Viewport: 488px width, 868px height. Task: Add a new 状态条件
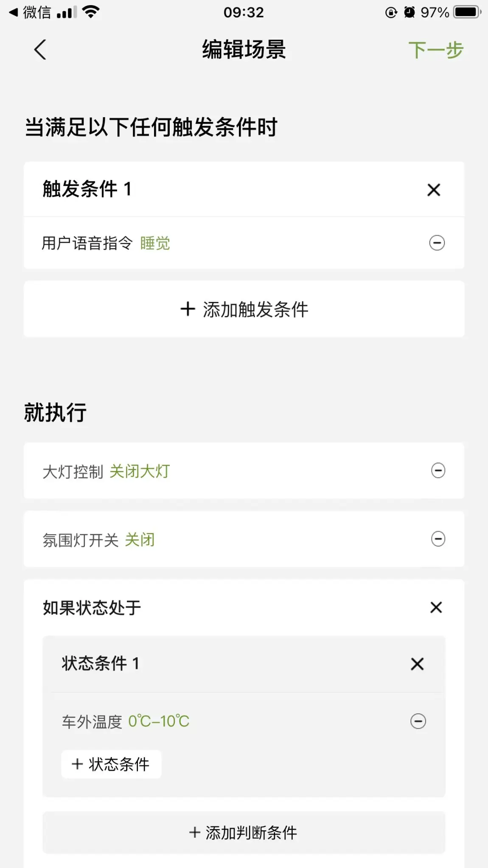(111, 764)
